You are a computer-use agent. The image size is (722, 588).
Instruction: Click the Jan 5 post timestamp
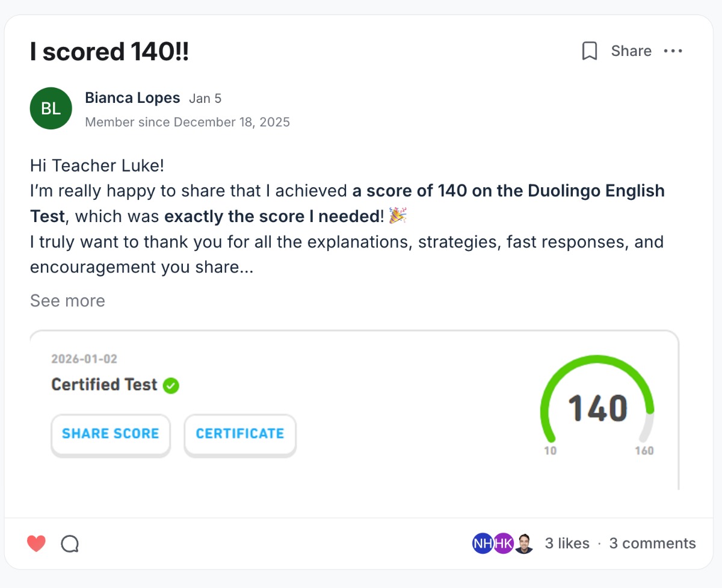coord(205,99)
